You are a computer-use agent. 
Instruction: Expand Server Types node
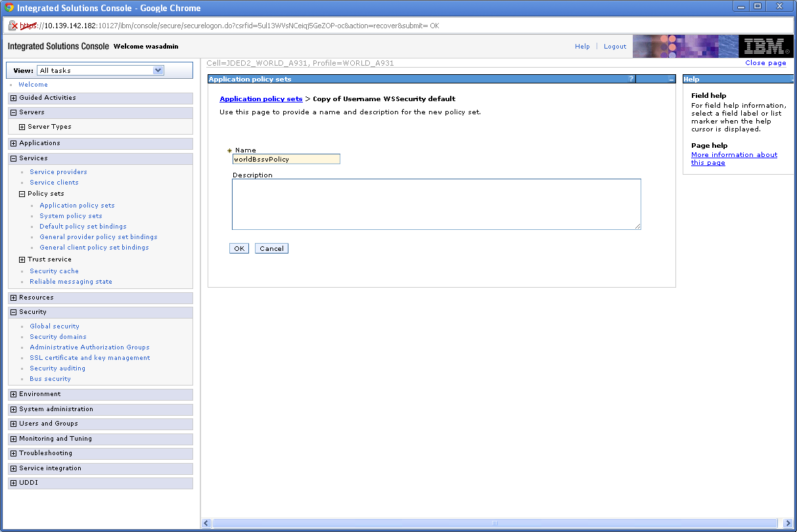click(x=22, y=127)
